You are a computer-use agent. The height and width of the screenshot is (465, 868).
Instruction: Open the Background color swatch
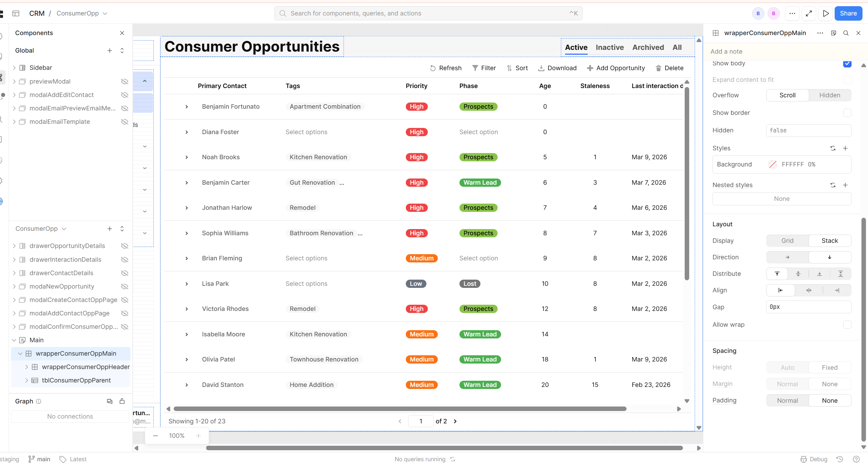tap(773, 164)
